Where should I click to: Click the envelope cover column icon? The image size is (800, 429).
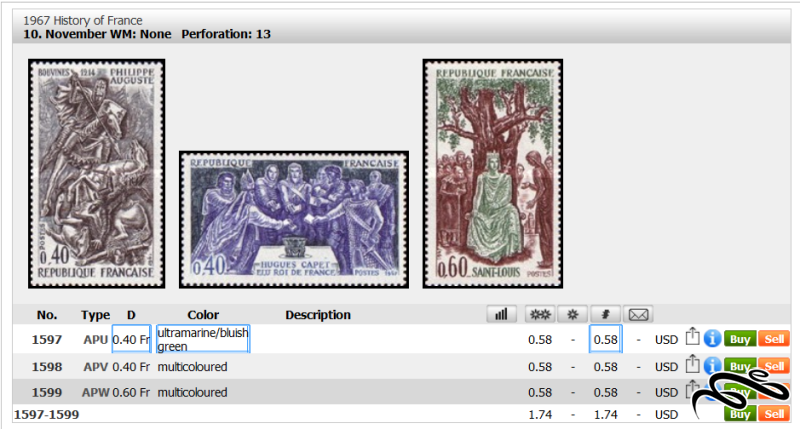(638, 314)
